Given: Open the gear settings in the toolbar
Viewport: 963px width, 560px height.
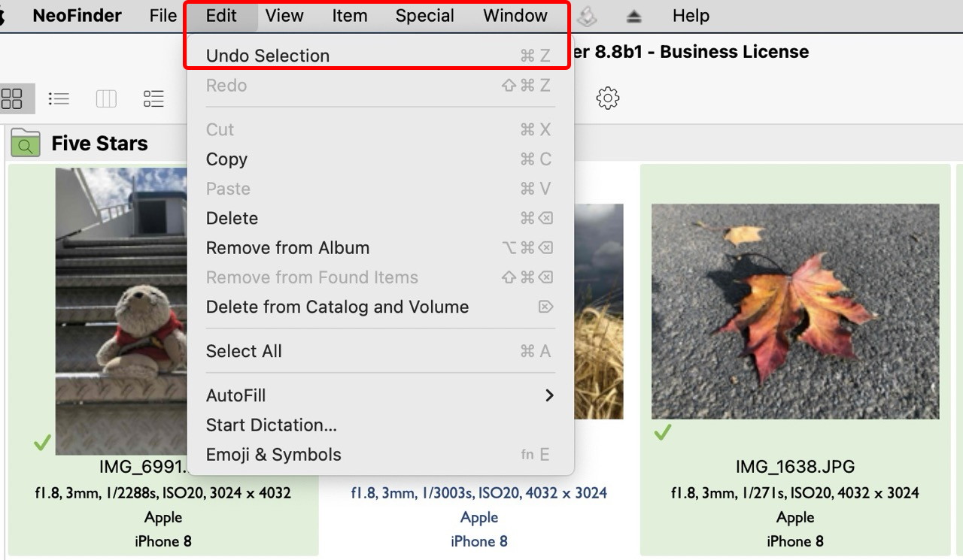Looking at the screenshot, I should [607, 98].
